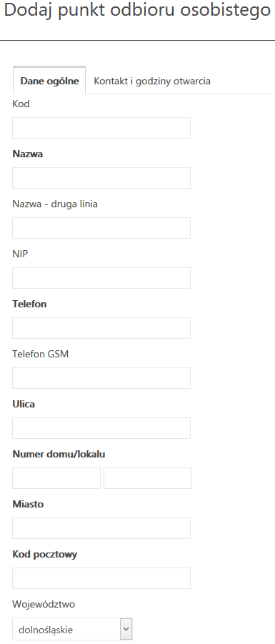The image size is (275, 644).
Task: Focus the Miasto input field
Action: coord(101,528)
